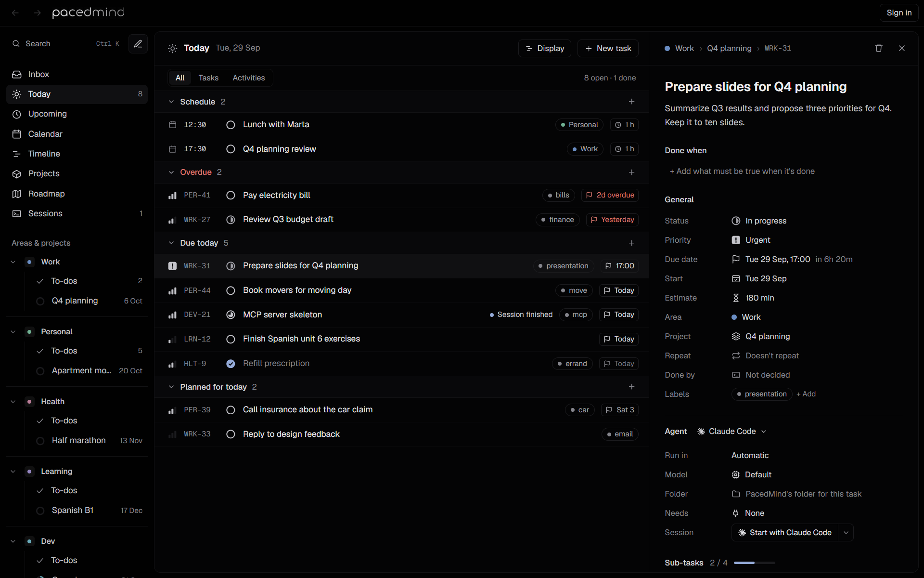
Task: Click the plus icon in Schedule section
Action: click(632, 102)
